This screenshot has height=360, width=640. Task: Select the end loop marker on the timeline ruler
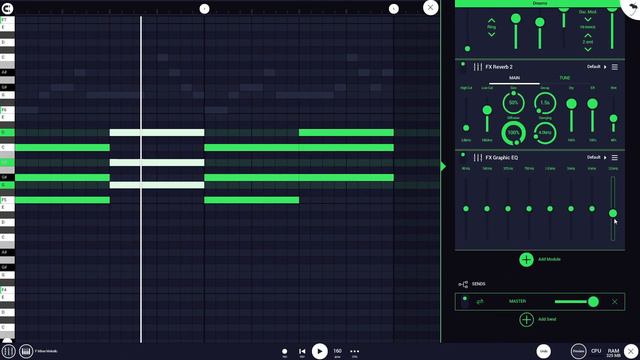[x=393, y=9]
